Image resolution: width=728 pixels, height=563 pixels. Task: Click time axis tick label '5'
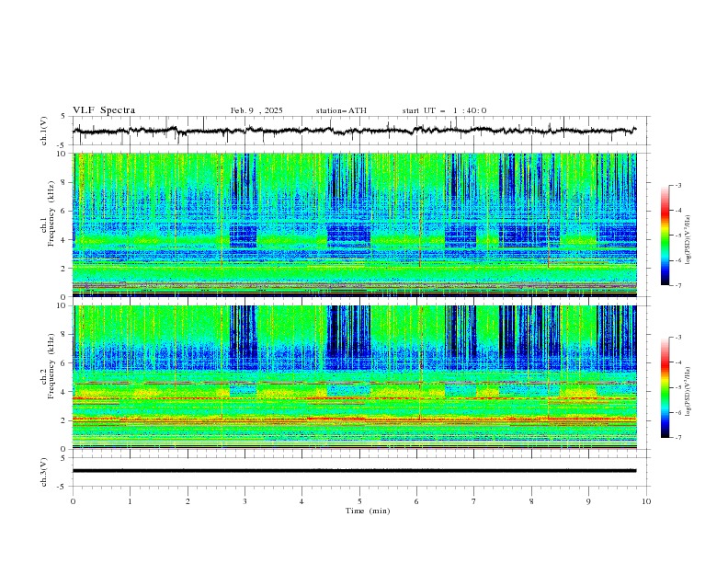pos(359,501)
